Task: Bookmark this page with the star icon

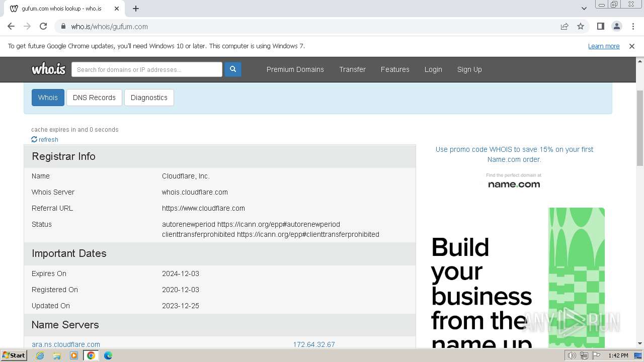Action: [x=581, y=27]
